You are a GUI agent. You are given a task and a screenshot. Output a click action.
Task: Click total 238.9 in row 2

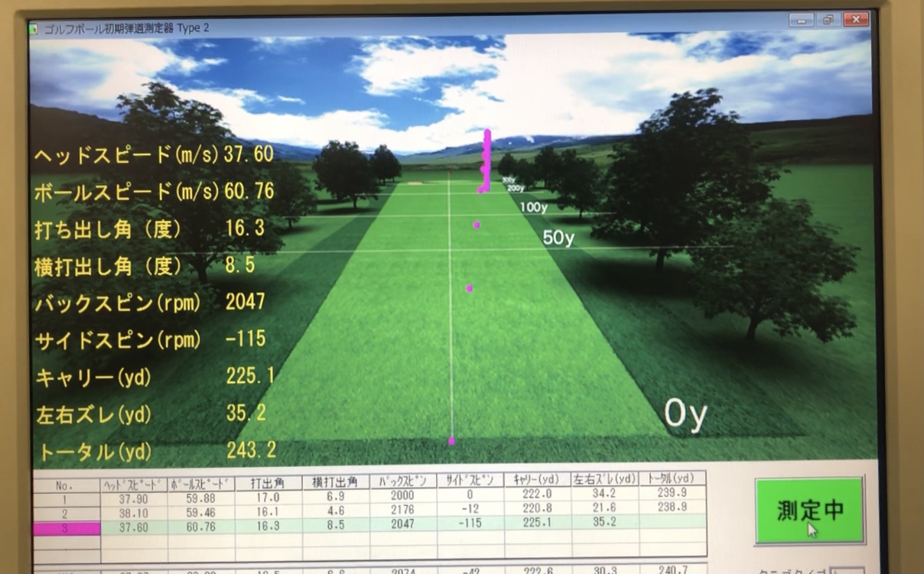[x=672, y=506]
